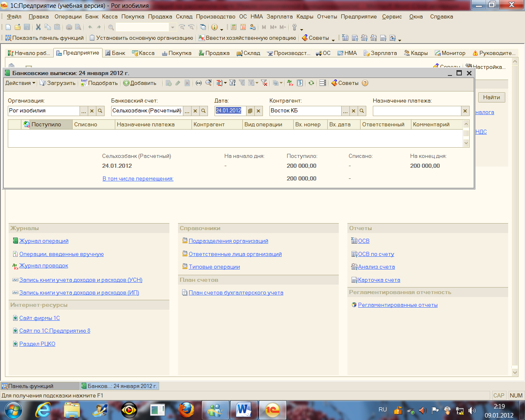Clear the Дата field with its X
Screen dimensions: 525x420
(x=258, y=111)
